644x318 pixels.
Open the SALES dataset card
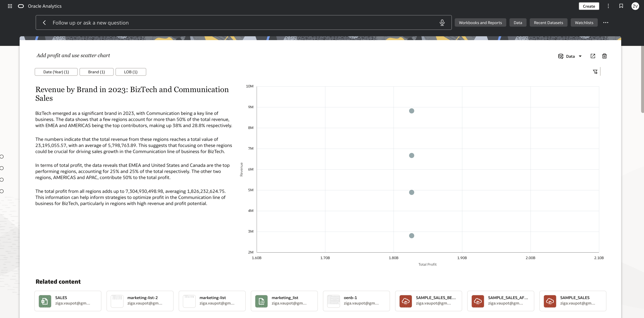(68, 301)
